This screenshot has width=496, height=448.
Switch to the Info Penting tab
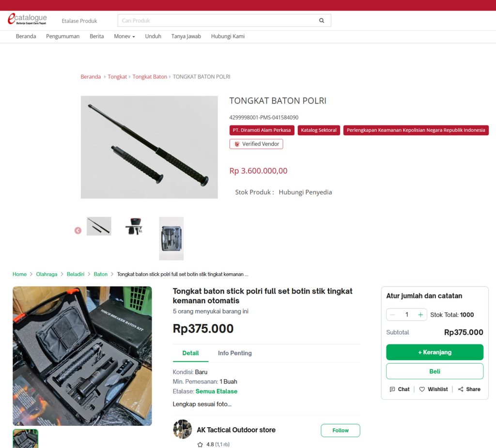point(234,353)
